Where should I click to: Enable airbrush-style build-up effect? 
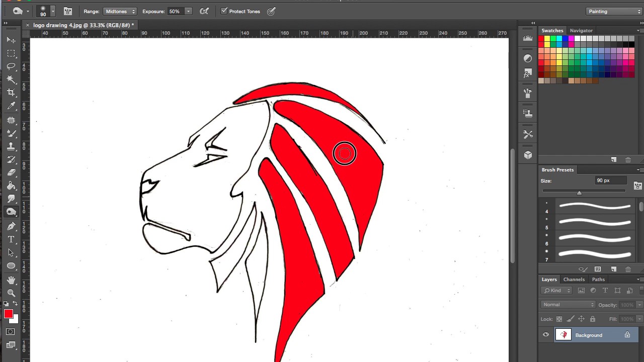(x=204, y=11)
